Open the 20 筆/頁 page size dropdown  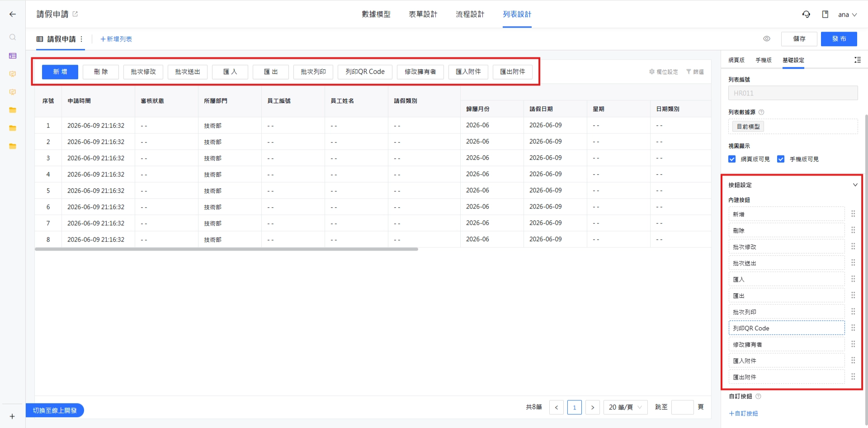(625, 407)
